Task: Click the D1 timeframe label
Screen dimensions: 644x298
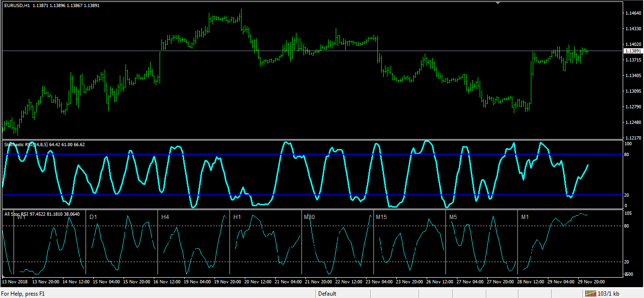Action: click(93, 217)
